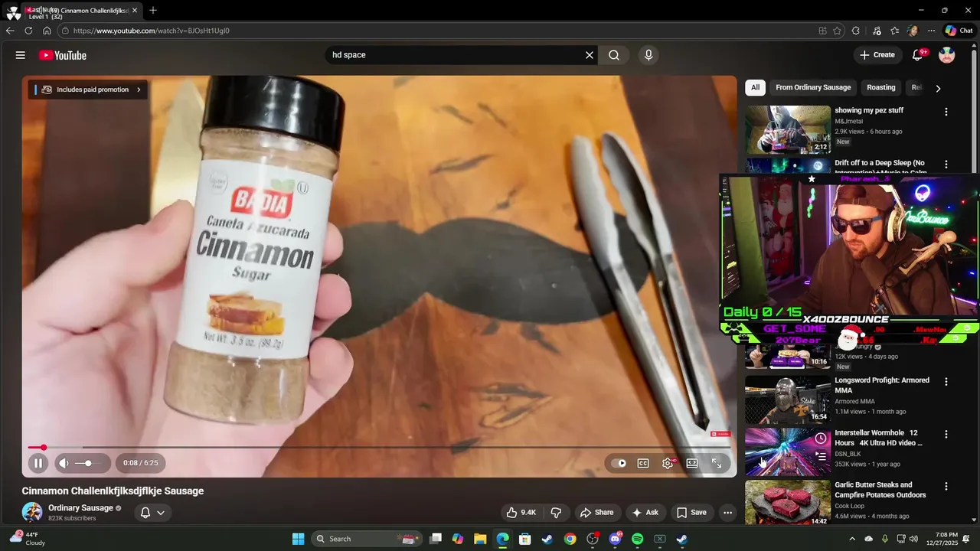Mute the video with speaker icon
This screenshot has width=980, height=551.
coord(64,463)
